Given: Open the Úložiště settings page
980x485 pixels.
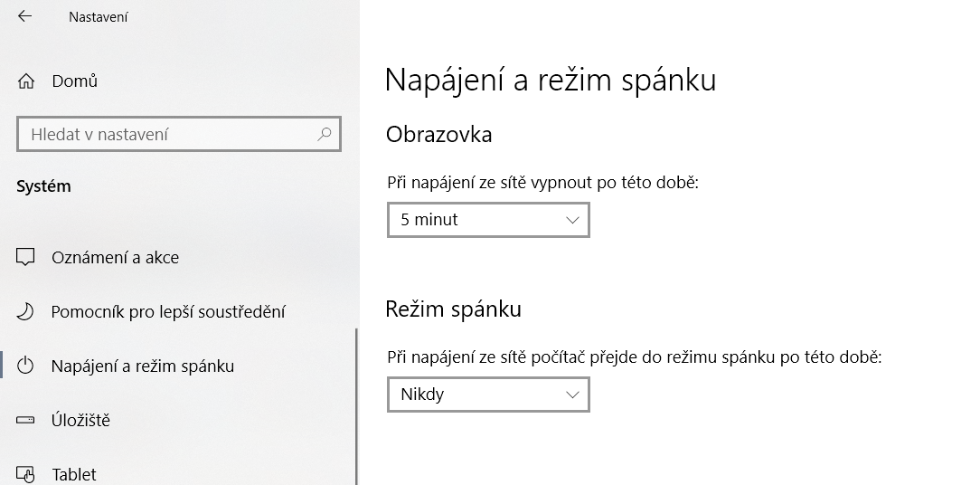Looking at the screenshot, I should tap(80, 420).
